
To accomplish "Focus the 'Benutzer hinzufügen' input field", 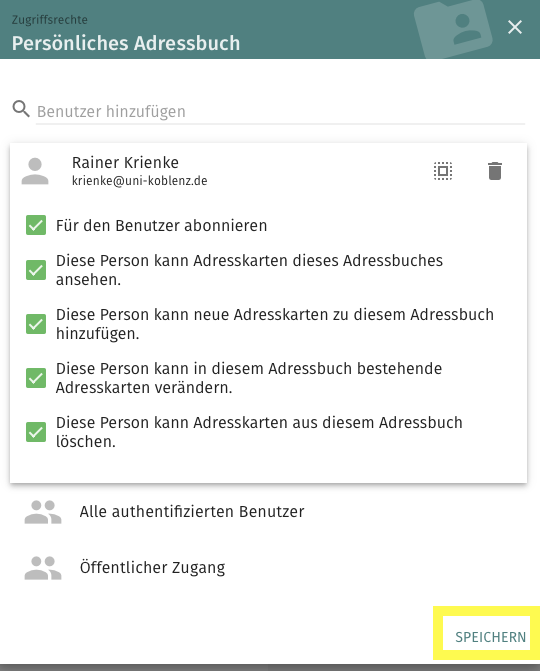I will coord(280,111).
